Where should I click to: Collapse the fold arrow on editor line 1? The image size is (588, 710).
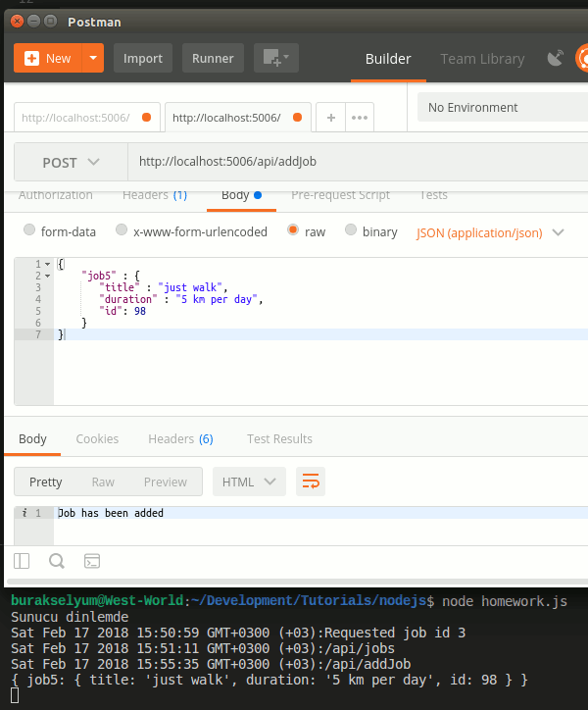(47, 264)
